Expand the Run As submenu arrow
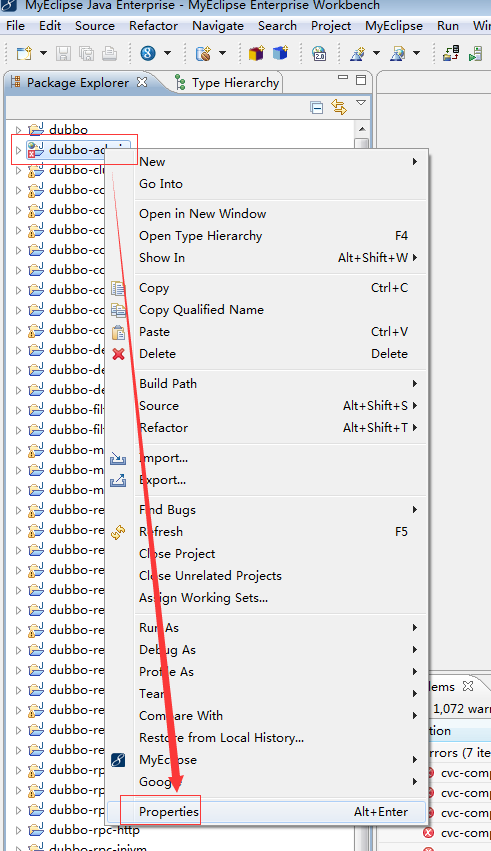 click(415, 628)
